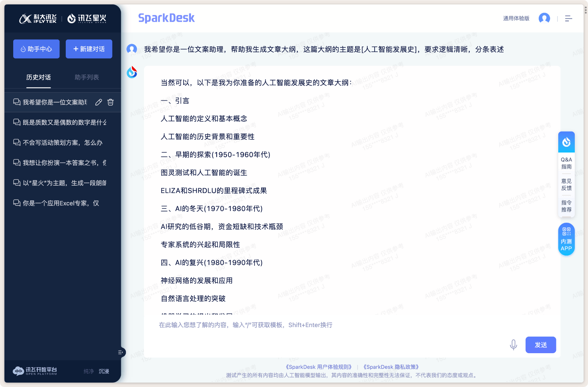Open 意见反馈 feedback panel
Image resolution: width=588 pixels, height=387 pixels.
[566, 184]
